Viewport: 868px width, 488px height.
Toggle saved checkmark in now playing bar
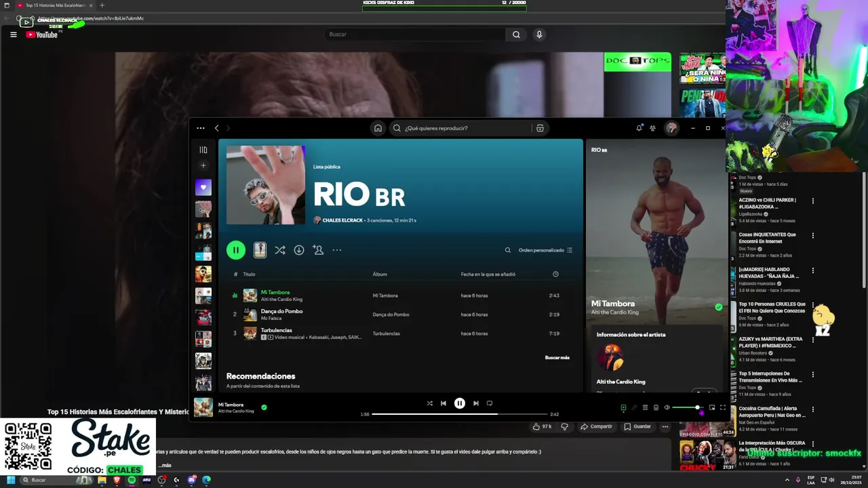coord(264,407)
